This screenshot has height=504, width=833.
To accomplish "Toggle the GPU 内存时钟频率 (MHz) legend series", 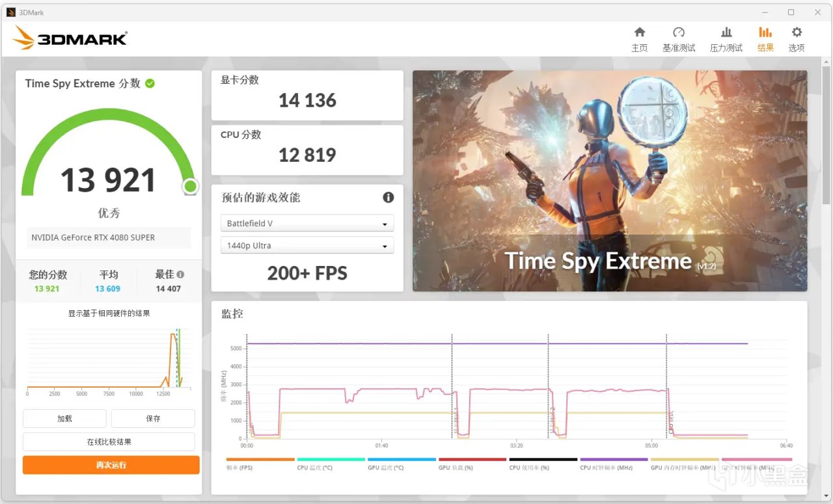I will (x=685, y=464).
